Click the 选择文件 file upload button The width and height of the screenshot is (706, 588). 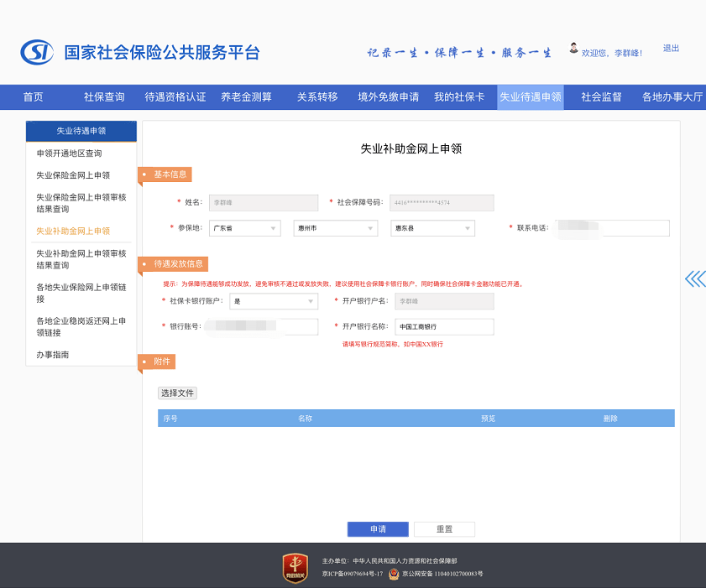coord(177,393)
